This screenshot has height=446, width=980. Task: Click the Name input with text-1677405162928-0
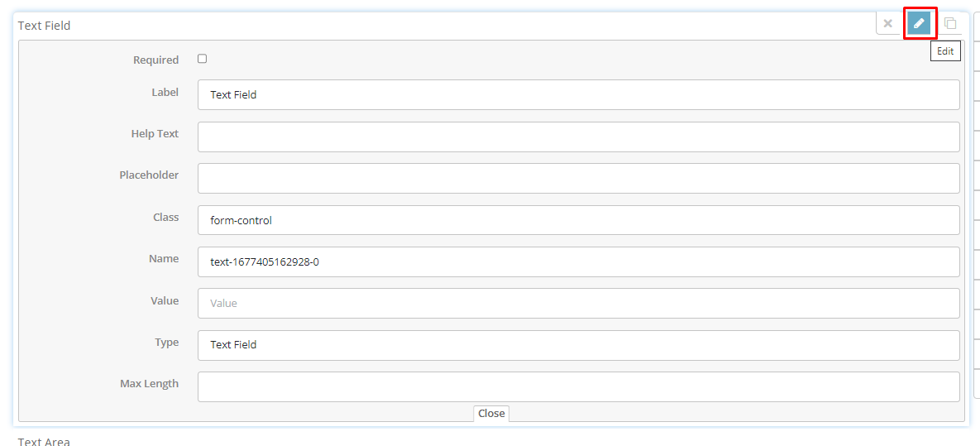click(x=578, y=261)
